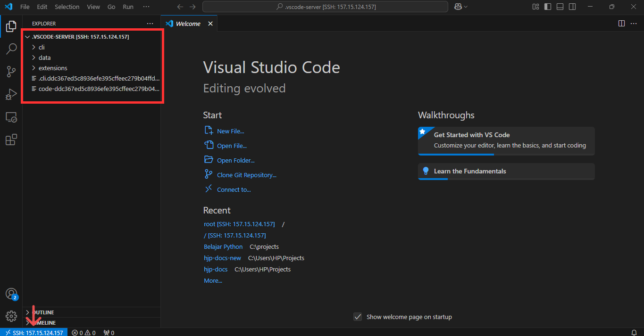The image size is (644, 336).
Task: Toggle the Primary Side Bar visibility
Action: pyautogui.click(x=547, y=6)
